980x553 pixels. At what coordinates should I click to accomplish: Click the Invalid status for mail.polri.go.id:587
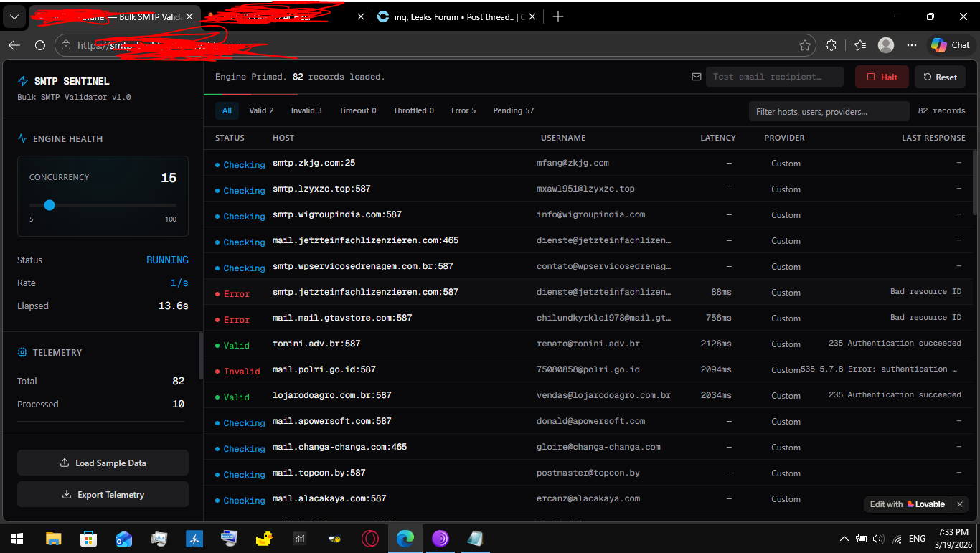tap(237, 371)
